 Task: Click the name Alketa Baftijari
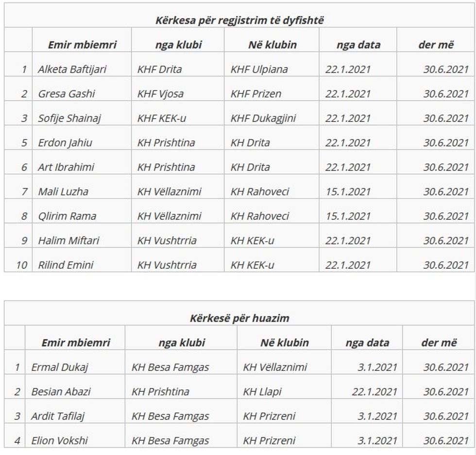click(72, 69)
